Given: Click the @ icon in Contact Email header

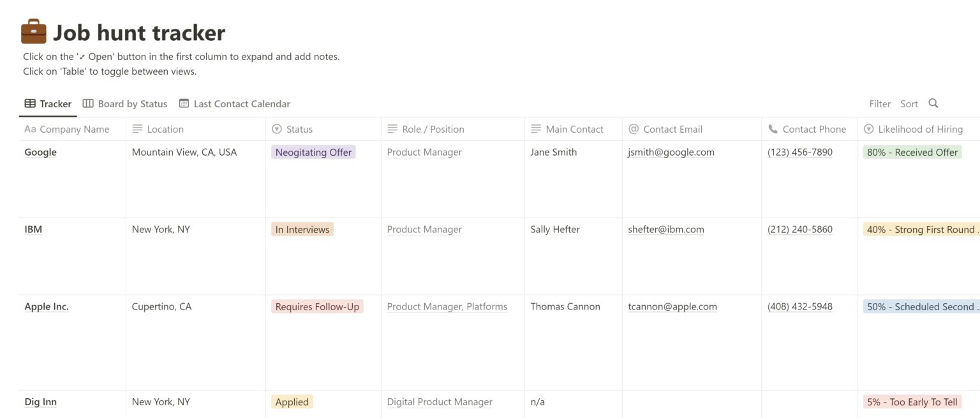Looking at the screenshot, I should point(632,129).
